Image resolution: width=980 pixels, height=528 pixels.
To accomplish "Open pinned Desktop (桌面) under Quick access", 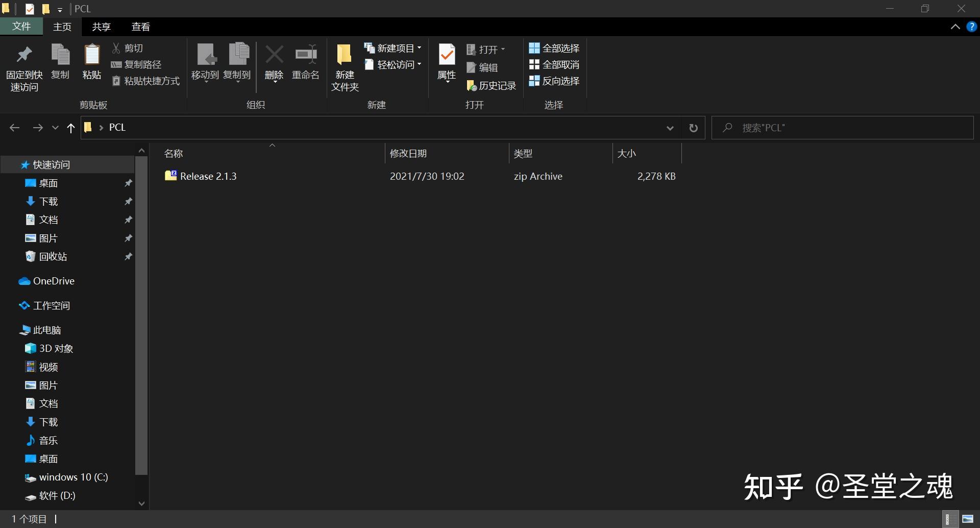I will [x=67, y=183].
